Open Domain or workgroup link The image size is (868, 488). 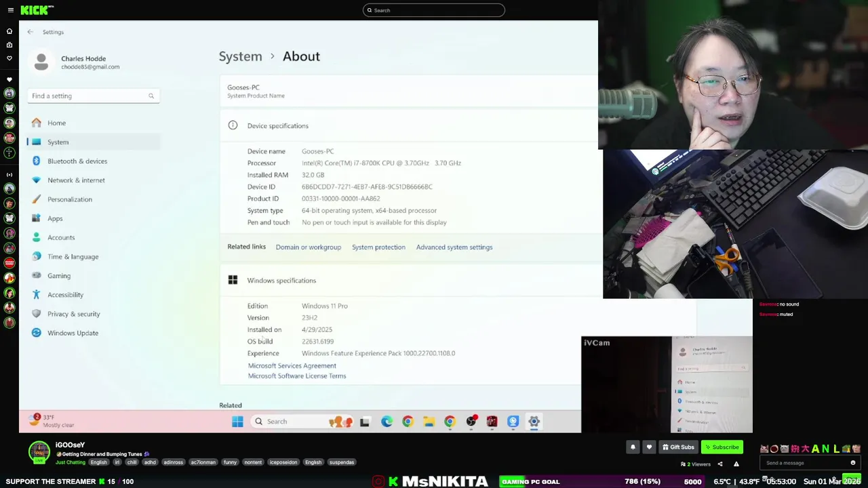click(x=308, y=247)
